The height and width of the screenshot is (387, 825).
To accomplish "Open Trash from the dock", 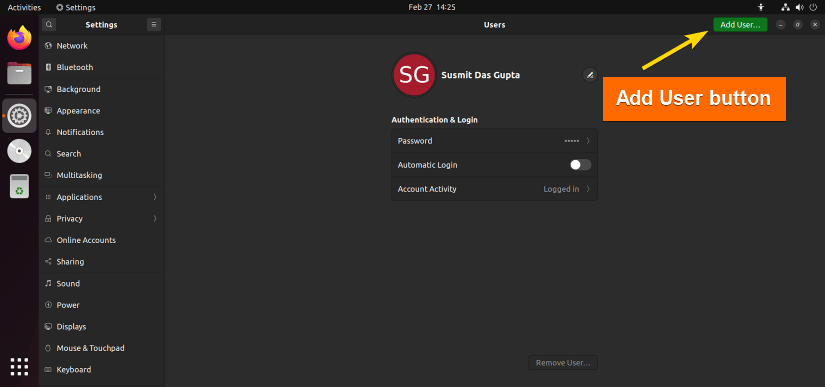I will tap(19, 186).
